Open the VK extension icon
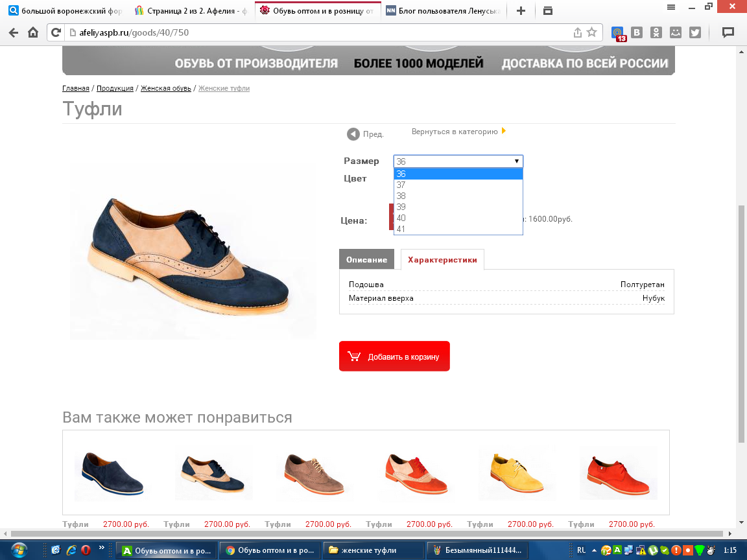 637,32
